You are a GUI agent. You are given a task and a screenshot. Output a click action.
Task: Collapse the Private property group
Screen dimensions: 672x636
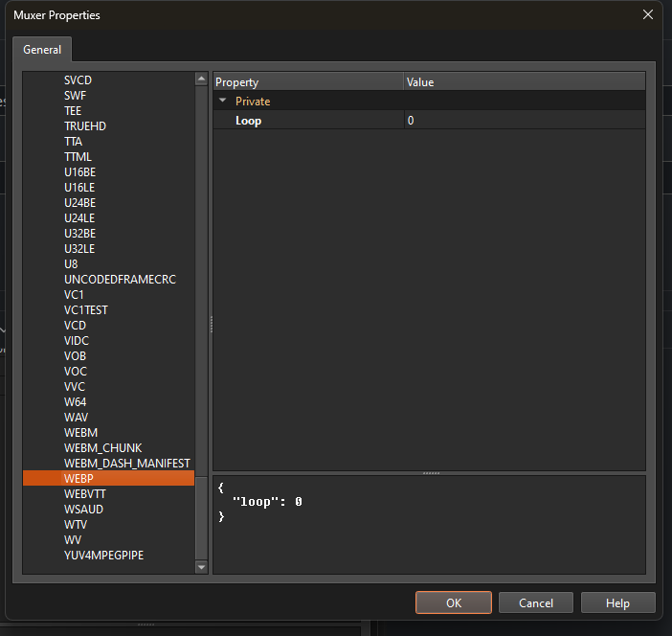pos(223,101)
